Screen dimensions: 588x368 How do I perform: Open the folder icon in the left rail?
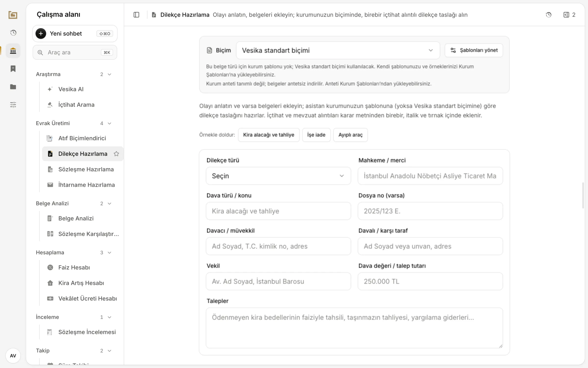(13, 87)
